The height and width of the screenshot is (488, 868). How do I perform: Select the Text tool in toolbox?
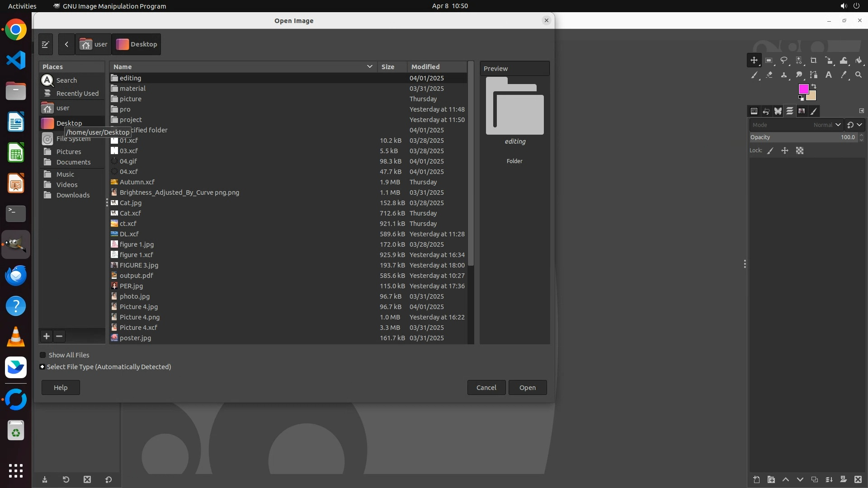pos(829,75)
